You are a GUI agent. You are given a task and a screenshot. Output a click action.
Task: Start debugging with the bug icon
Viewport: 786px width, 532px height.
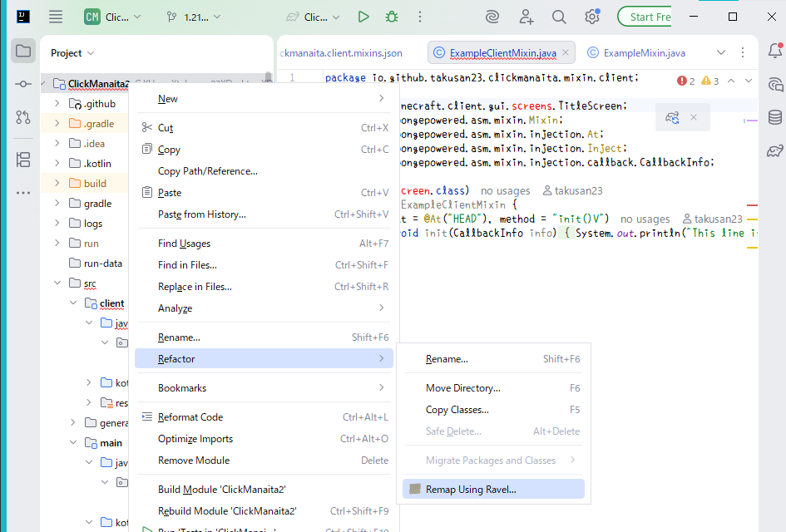pos(392,17)
